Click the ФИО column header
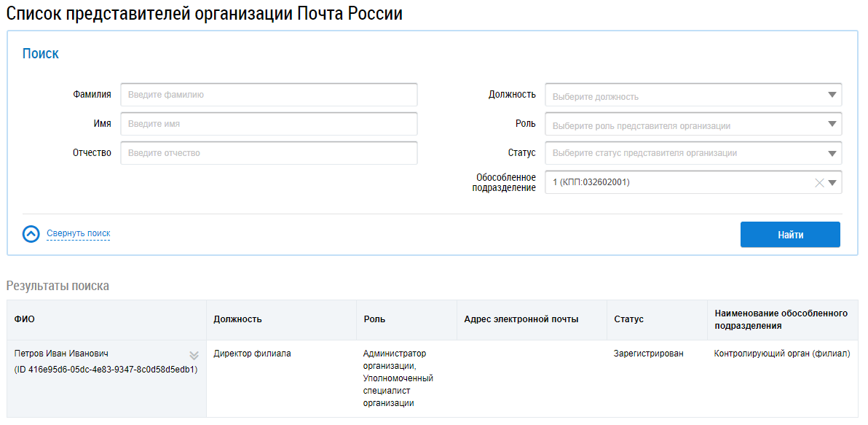This screenshot has width=868, height=425. click(x=23, y=319)
